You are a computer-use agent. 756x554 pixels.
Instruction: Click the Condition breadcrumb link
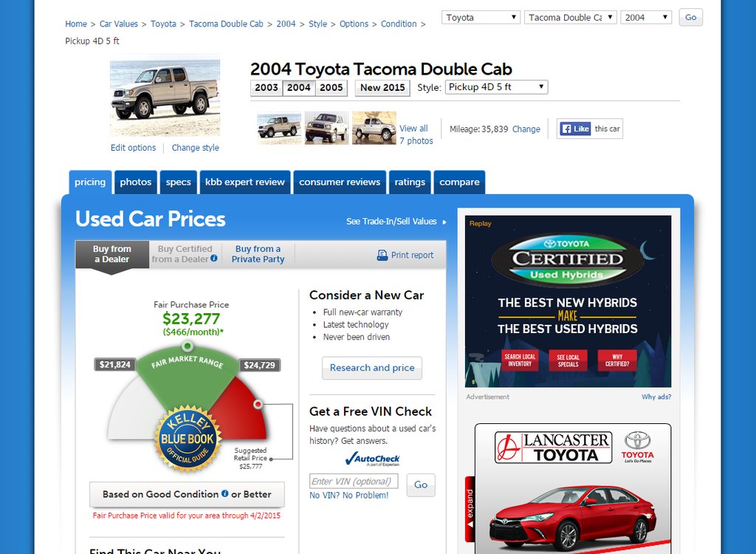(x=399, y=24)
